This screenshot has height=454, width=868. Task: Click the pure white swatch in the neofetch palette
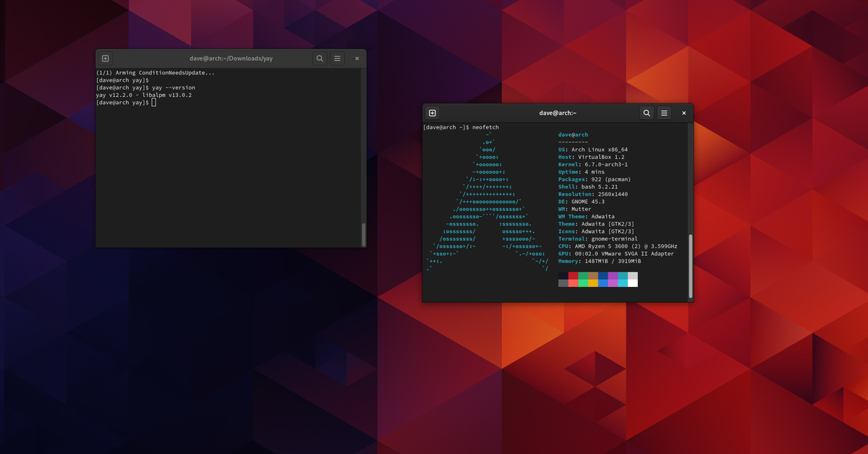[x=633, y=283]
